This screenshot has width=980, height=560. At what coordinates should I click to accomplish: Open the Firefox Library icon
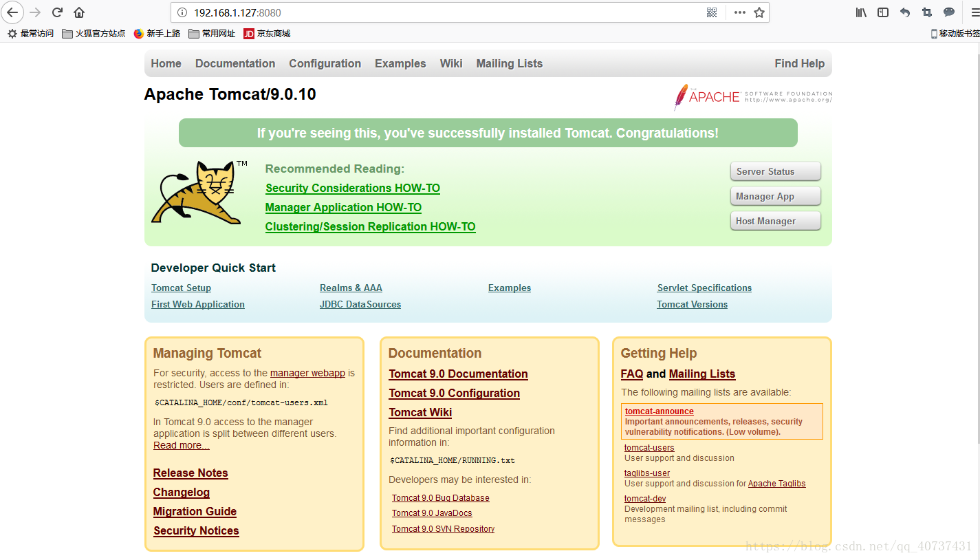[861, 12]
